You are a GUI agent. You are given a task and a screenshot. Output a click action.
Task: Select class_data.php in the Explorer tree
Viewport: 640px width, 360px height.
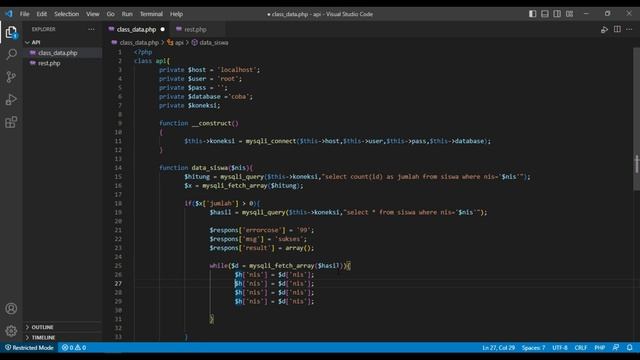pos(58,53)
